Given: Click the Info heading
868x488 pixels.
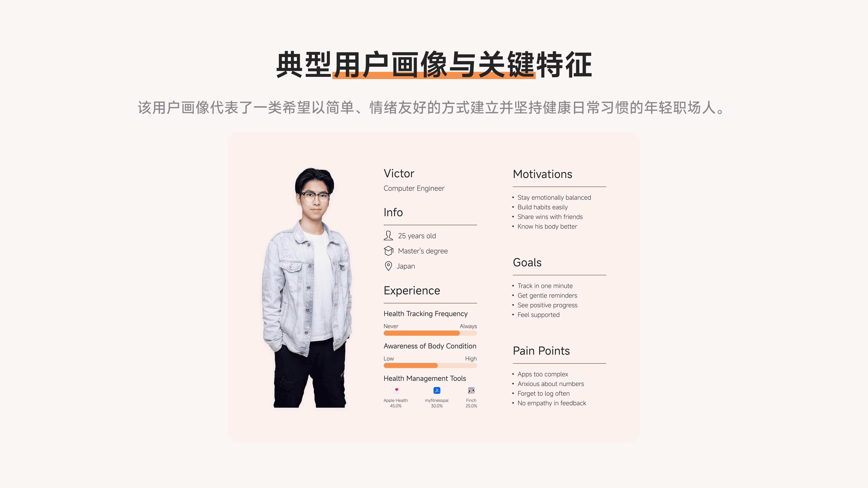Looking at the screenshot, I should point(393,212).
